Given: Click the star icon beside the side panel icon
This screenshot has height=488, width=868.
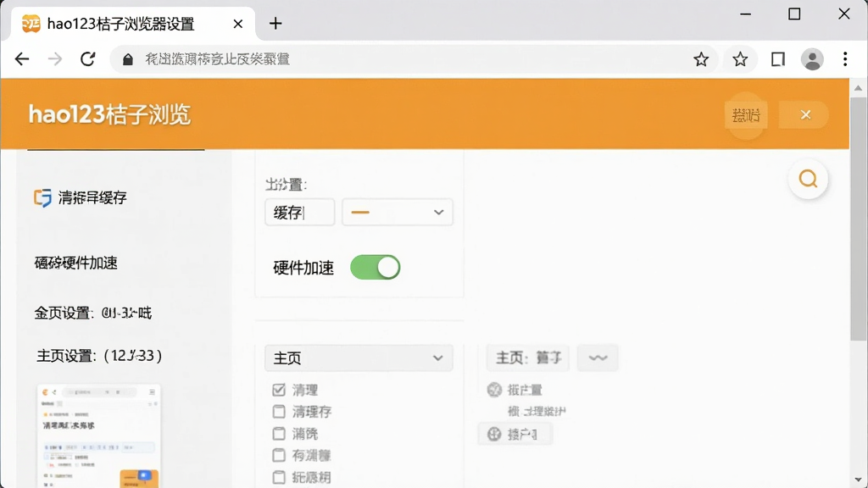Looking at the screenshot, I should [x=740, y=59].
